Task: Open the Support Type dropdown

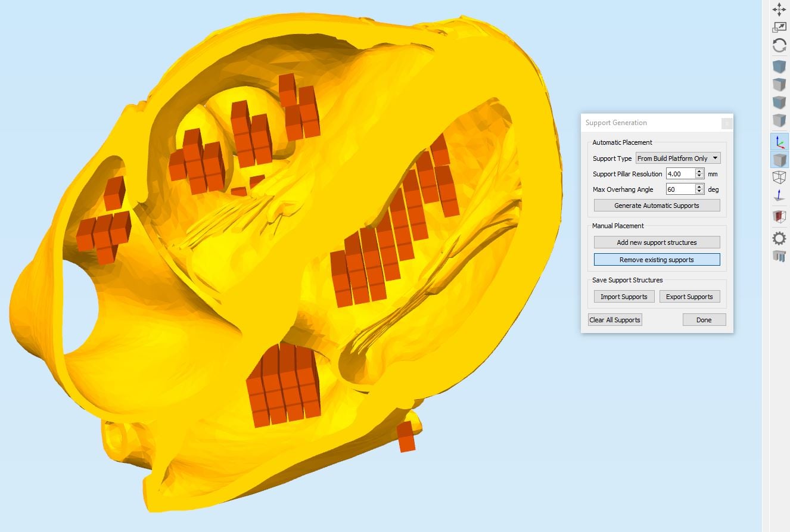Action: pyautogui.click(x=678, y=158)
